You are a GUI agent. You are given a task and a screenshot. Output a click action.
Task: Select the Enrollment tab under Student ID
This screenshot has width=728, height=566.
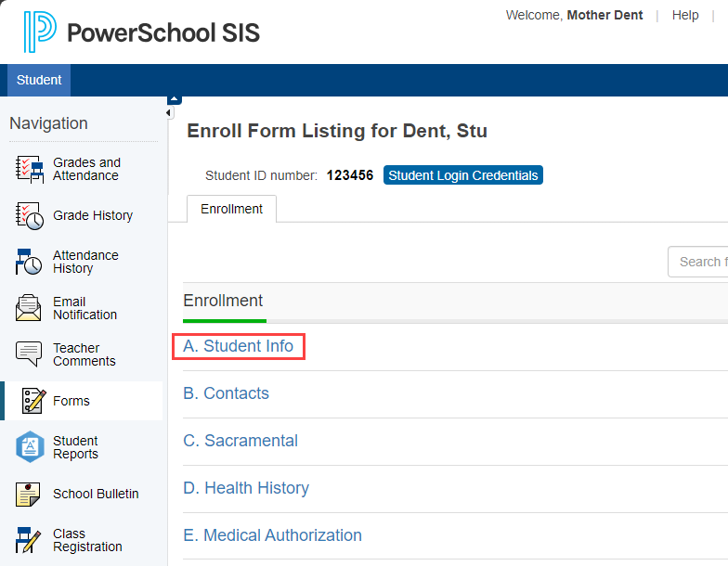(231, 210)
